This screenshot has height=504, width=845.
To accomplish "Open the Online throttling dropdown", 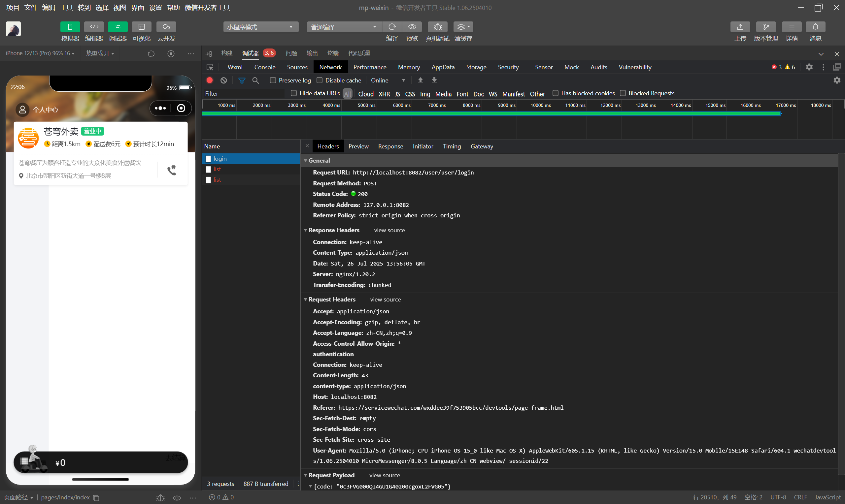I will click(x=388, y=80).
